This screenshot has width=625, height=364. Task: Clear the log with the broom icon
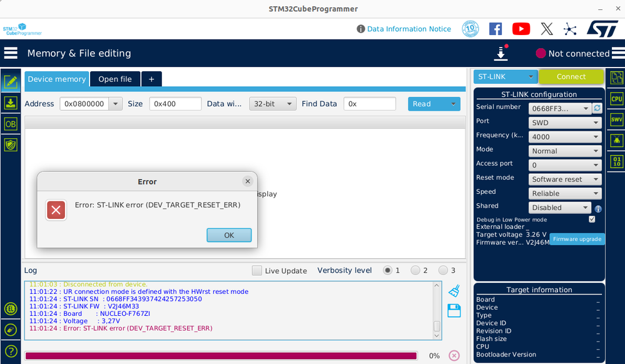(x=454, y=291)
